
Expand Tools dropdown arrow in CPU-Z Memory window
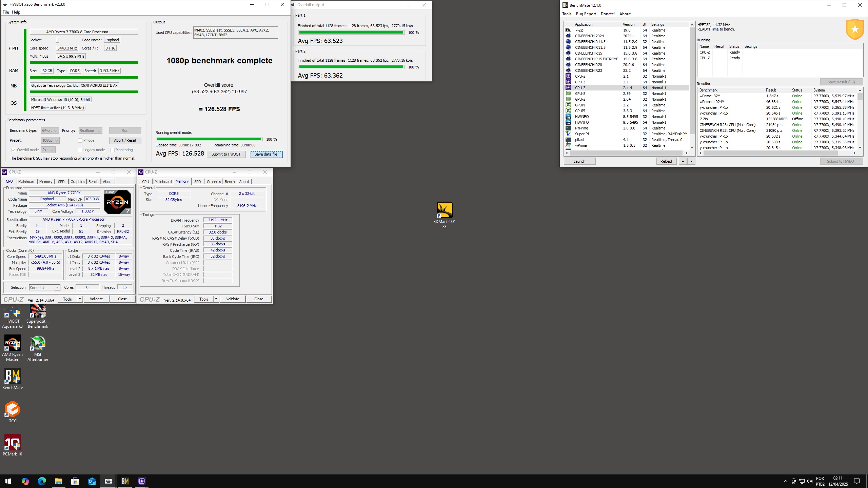(x=216, y=299)
